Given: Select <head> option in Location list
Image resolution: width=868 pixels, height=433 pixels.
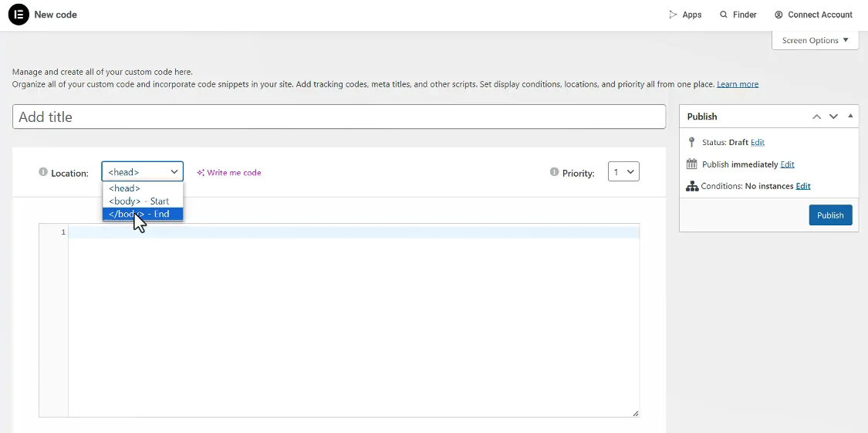Looking at the screenshot, I should point(125,188).
